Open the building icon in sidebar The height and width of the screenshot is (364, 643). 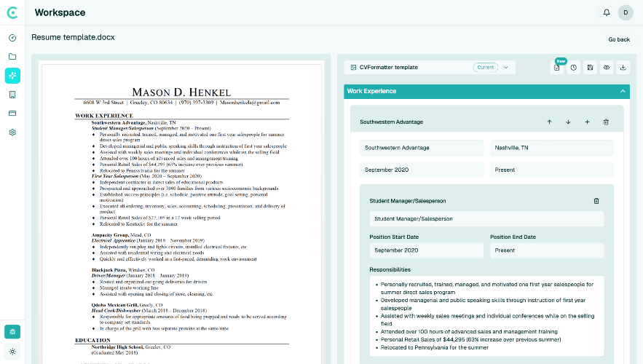click(12, 95)
